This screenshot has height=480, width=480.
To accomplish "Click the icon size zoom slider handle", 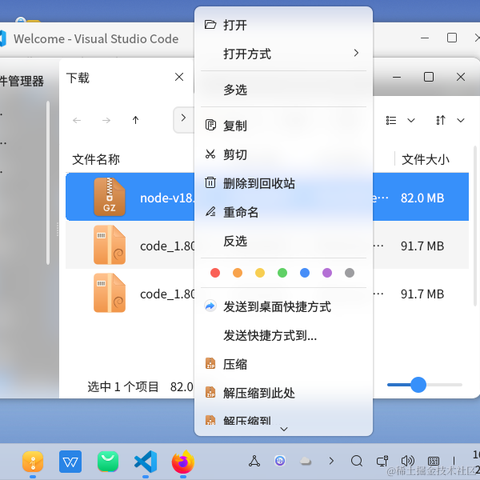I will [418, 385].
